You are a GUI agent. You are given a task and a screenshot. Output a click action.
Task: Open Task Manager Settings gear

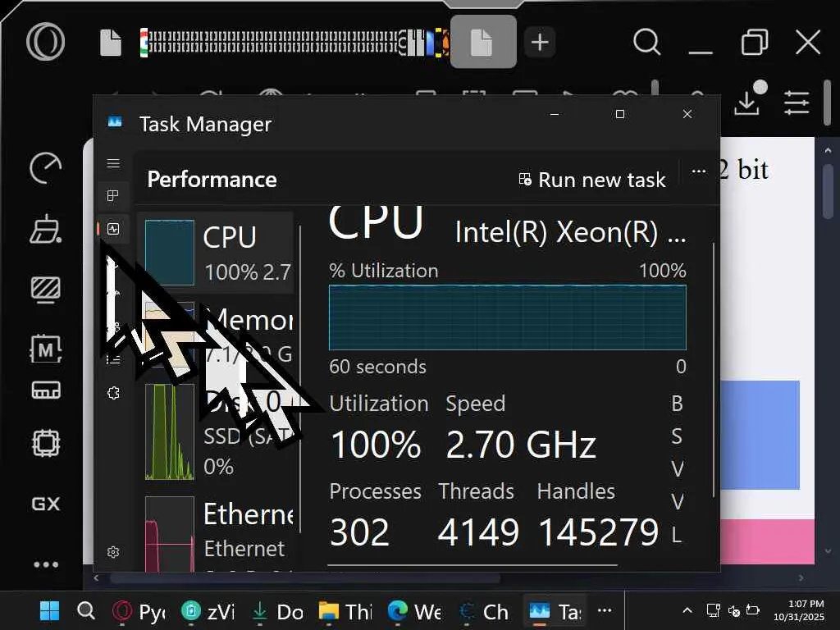pyautogui.click(x=113, y=552)
